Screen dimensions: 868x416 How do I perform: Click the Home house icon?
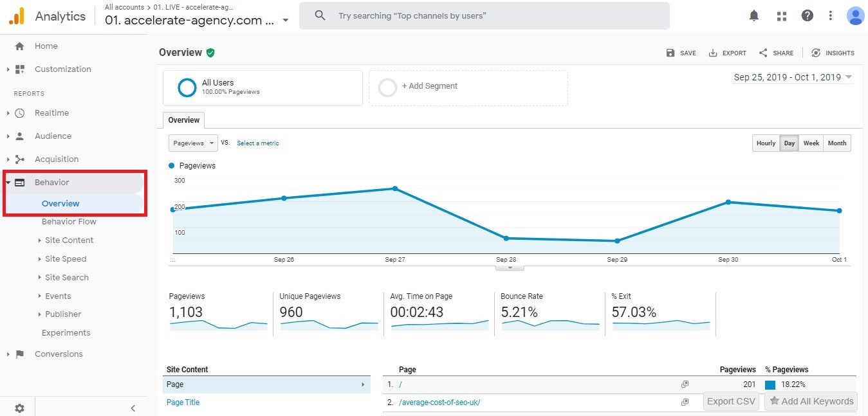click(19, 46)
